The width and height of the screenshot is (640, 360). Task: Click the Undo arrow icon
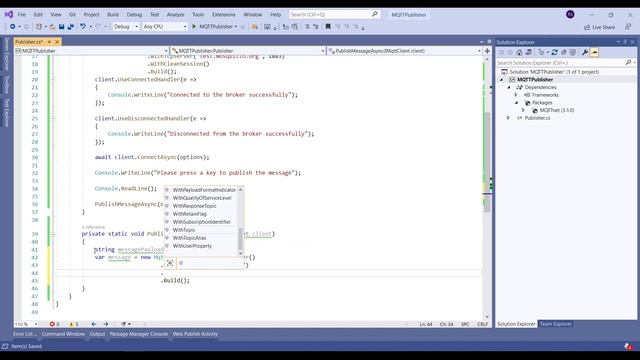coord(83,27)
